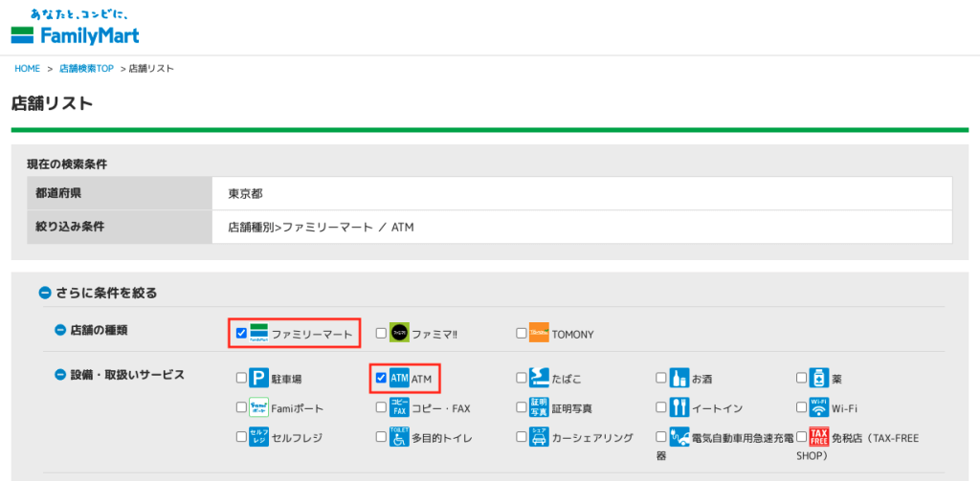Open the 店舗検索TOP breadcrumb link
Image resolution: width=980 pixels, height=481 pixels.
[x=86, y=69]
